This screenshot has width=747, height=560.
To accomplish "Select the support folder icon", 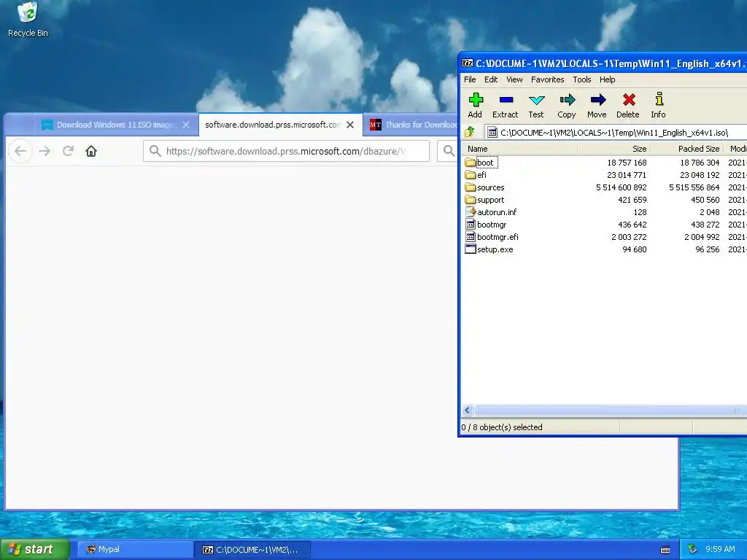I will coord(471,200).
